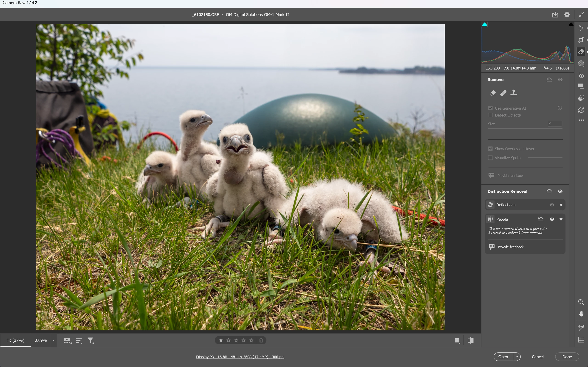This screenshot has height=367, width=588.
Task: Toggle Distraction Removal visibility eye
Action: [560, 191]
